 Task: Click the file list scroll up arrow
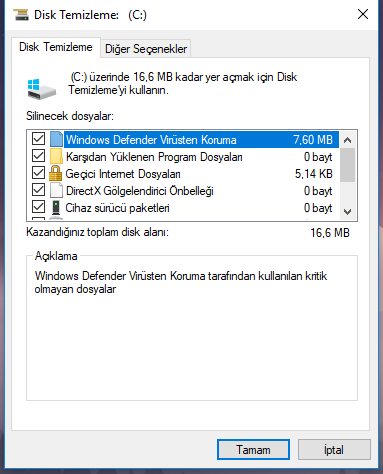(x=347, y=140)
